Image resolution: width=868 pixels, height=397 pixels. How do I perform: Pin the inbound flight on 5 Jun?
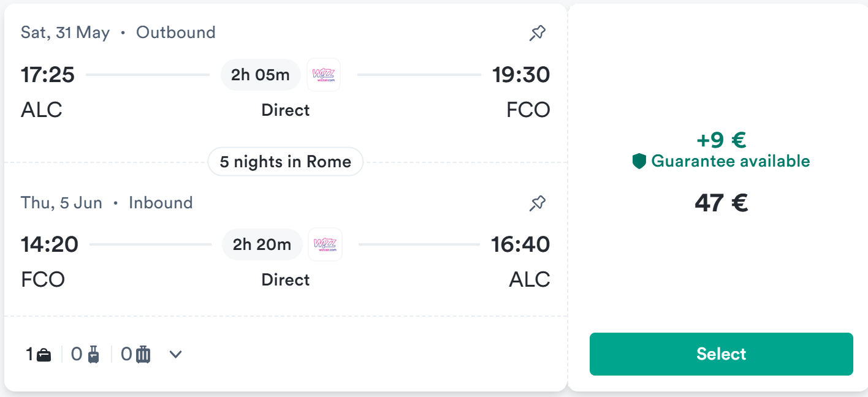coord(538,203)
